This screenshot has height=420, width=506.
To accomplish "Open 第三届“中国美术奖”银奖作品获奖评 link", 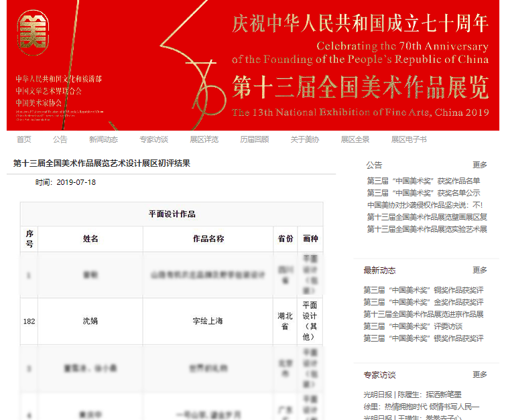I will click(424, 338).
